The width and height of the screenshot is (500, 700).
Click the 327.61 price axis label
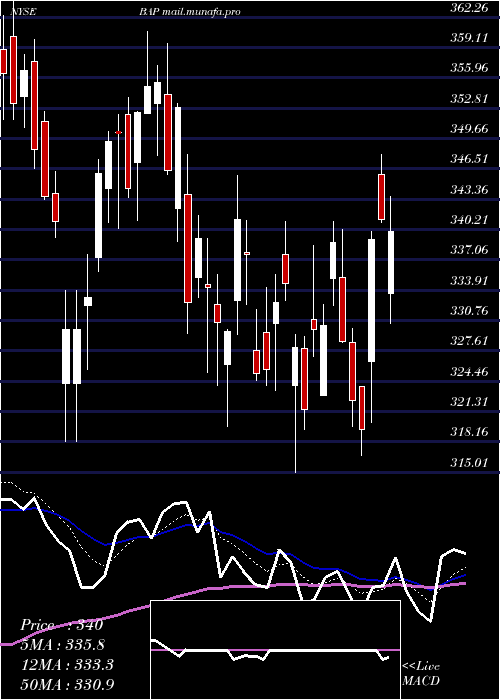point(468,341)
